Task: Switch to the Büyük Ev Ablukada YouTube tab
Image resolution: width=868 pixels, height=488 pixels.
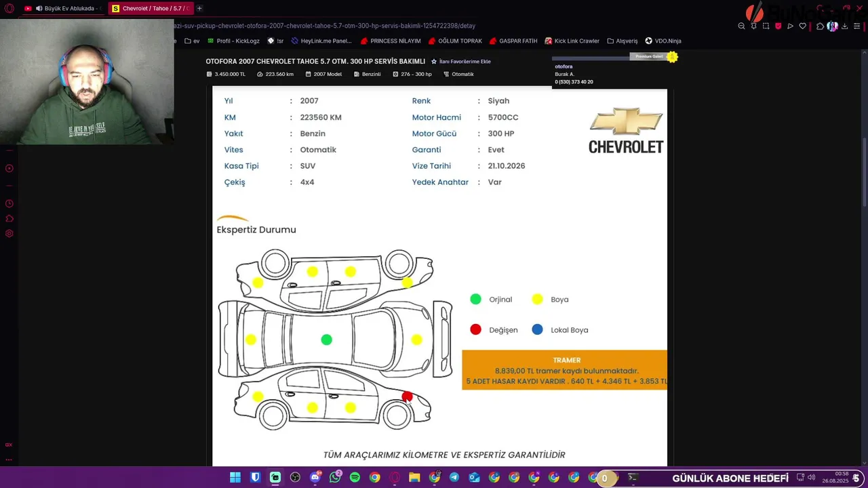Action: [x=61, y=8]
